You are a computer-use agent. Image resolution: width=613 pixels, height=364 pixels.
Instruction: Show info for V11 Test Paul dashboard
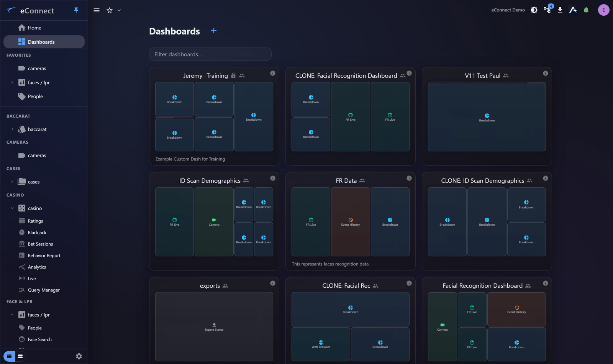[546, 73]
